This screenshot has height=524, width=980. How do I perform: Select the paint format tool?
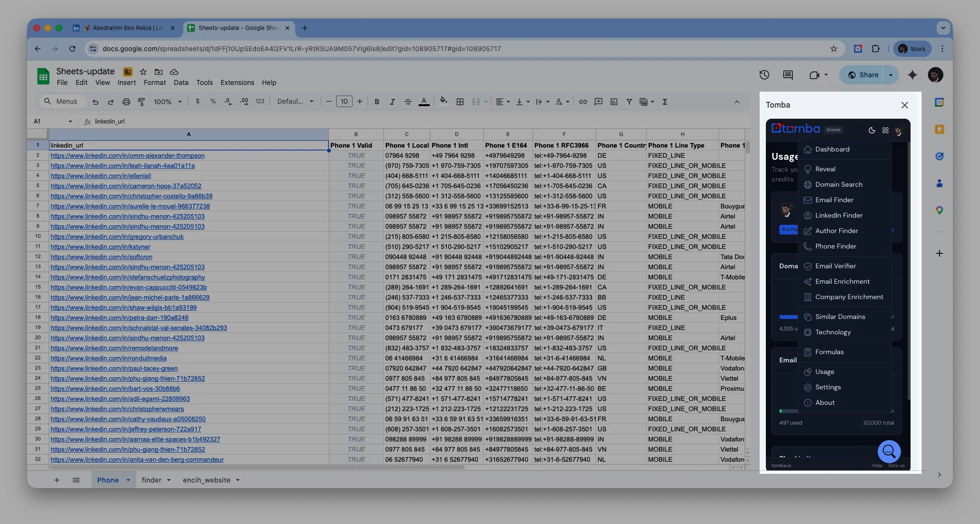[141, 102]
